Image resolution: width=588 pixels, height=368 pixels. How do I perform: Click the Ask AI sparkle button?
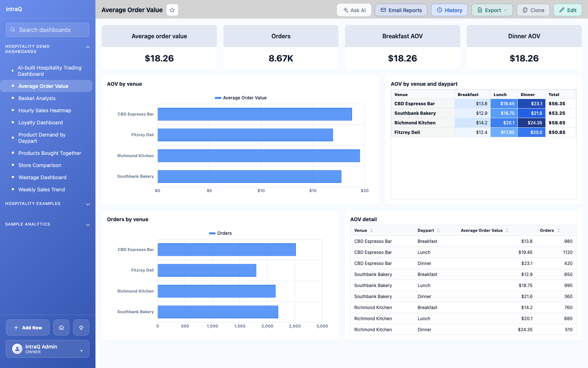[354, 10]
